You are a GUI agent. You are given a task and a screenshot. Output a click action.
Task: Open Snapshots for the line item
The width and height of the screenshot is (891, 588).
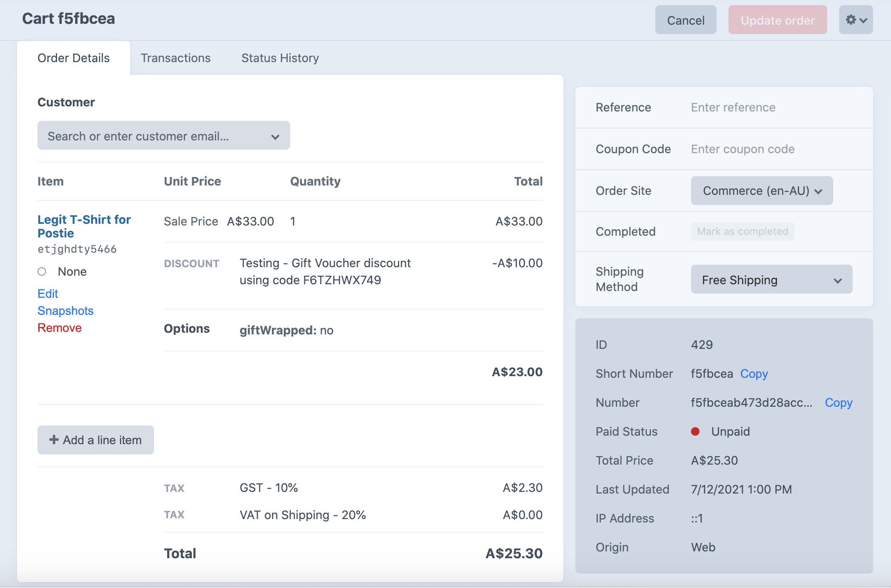pos(65,311)
